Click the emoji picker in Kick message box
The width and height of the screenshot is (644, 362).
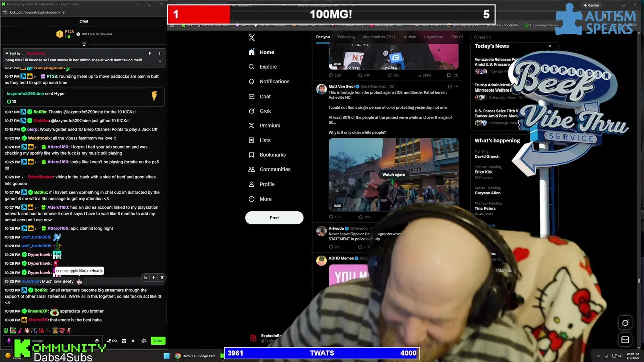97,341
